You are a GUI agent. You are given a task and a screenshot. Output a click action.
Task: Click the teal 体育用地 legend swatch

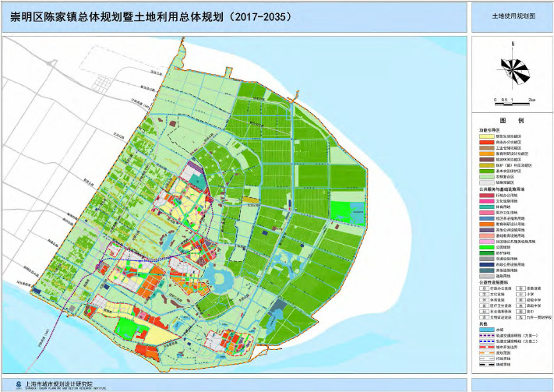tap(487, 207)
